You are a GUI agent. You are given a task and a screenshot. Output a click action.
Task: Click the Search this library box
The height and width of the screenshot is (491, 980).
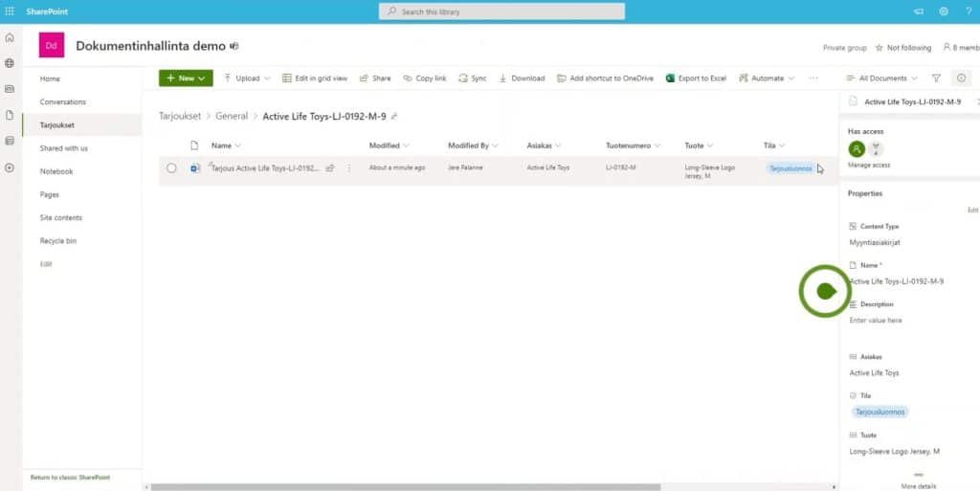point(501,11)
